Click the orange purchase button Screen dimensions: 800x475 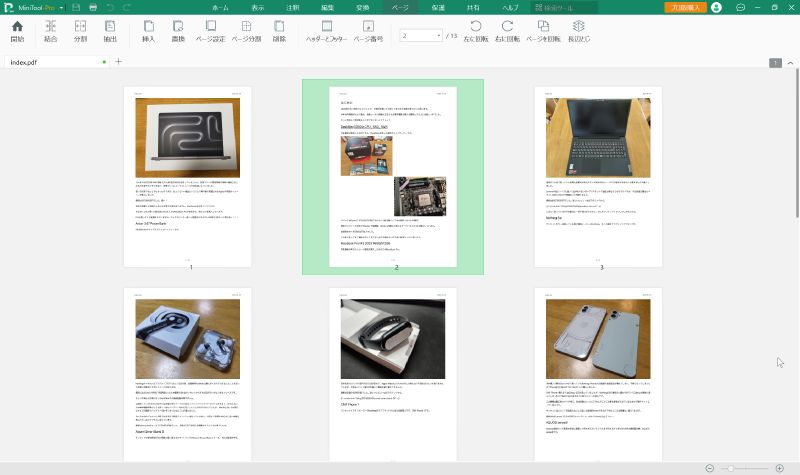pyautogui.click(x=685, y=8)
